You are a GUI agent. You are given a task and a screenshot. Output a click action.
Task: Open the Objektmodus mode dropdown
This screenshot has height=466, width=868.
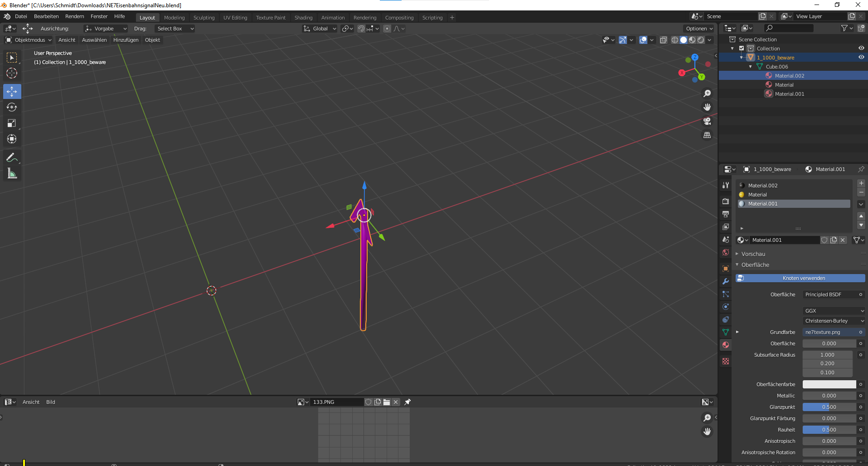click(x=29, y=40)
